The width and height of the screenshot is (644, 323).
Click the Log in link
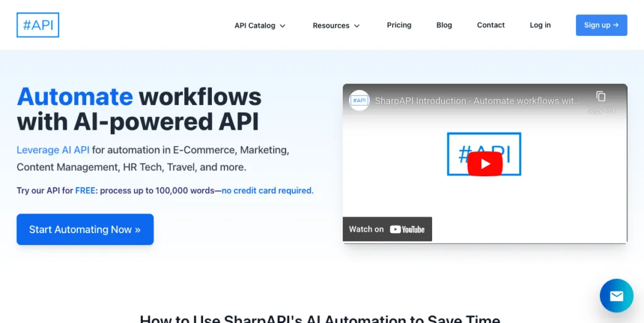pos(540,25)
